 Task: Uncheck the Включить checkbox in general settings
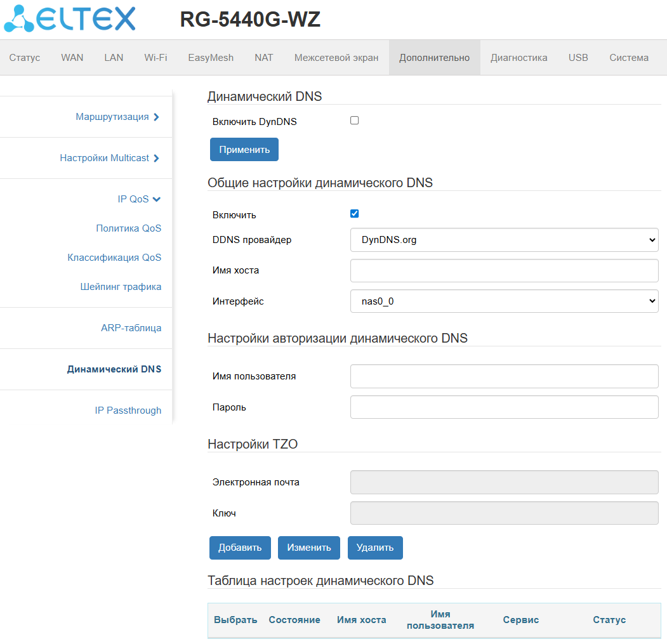[354, 214]
